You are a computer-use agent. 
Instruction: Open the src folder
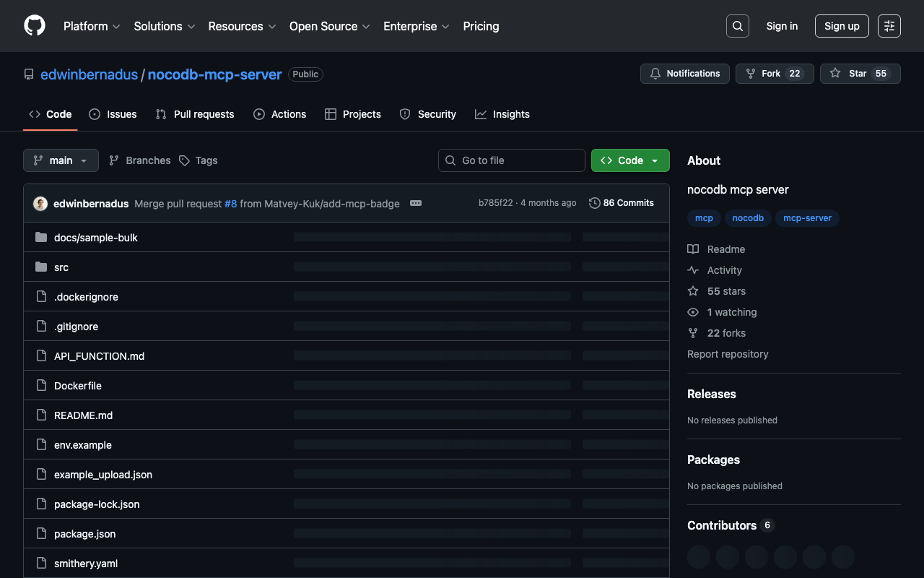(61, 267)
